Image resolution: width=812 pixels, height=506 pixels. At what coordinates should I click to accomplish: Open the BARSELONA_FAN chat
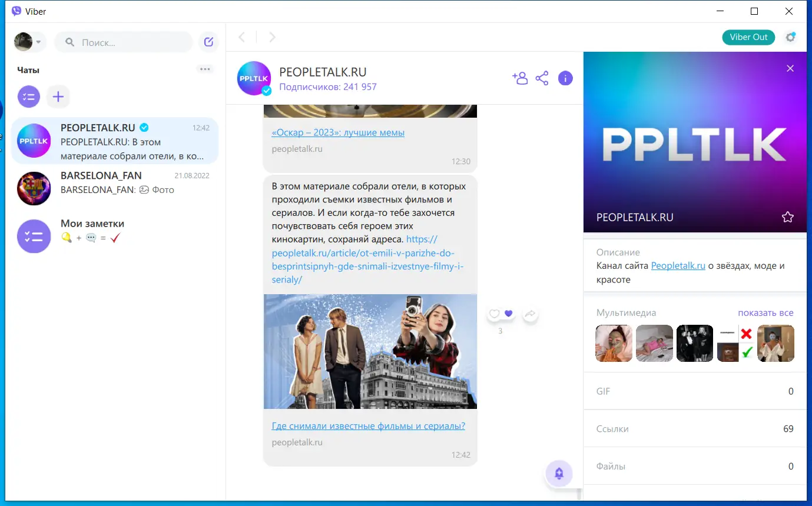pyautogui.click(x=115, y=188)
